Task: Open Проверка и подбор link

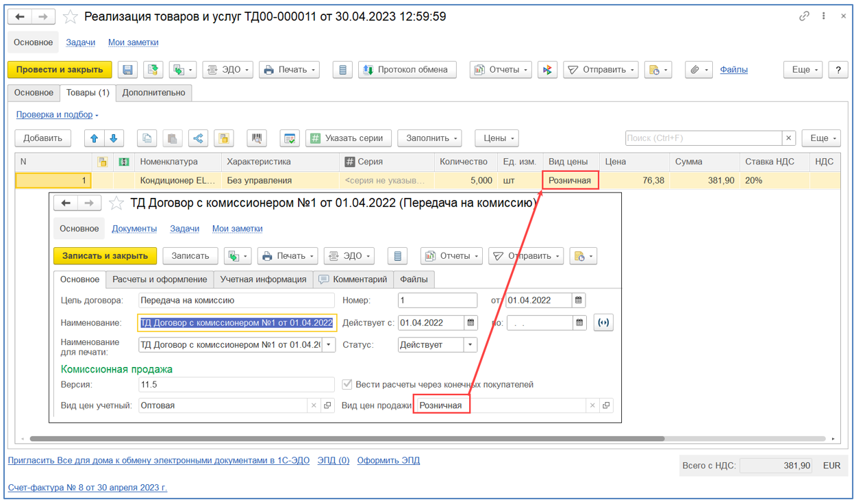Action: click(54, 115)
